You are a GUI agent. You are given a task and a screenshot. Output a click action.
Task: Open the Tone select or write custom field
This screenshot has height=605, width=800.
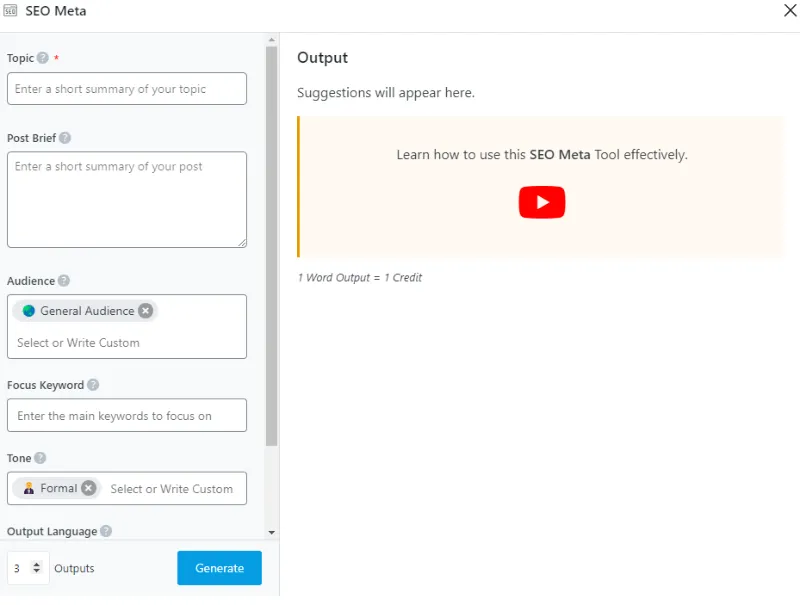click(172, 489)
